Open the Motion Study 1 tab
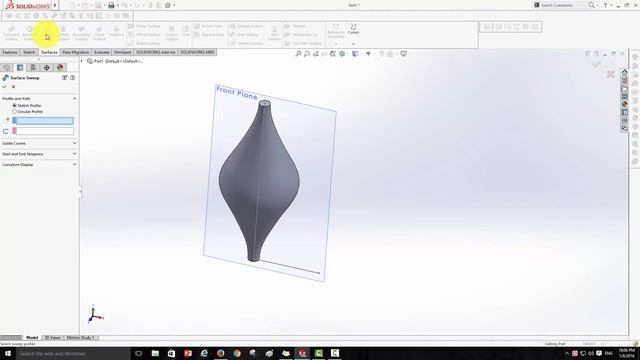This screenshot has width=640, height=360. click(x=80, y=338)
